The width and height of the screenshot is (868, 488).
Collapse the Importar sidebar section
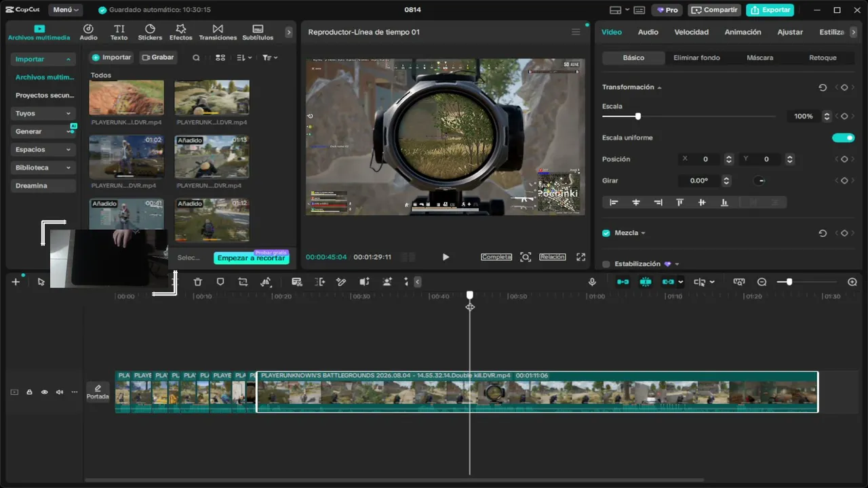click(x=43, y=59)
